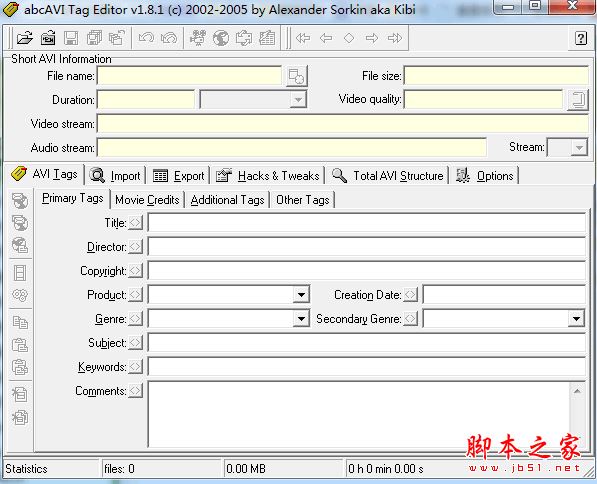Open help with the question mark icon

581,38
